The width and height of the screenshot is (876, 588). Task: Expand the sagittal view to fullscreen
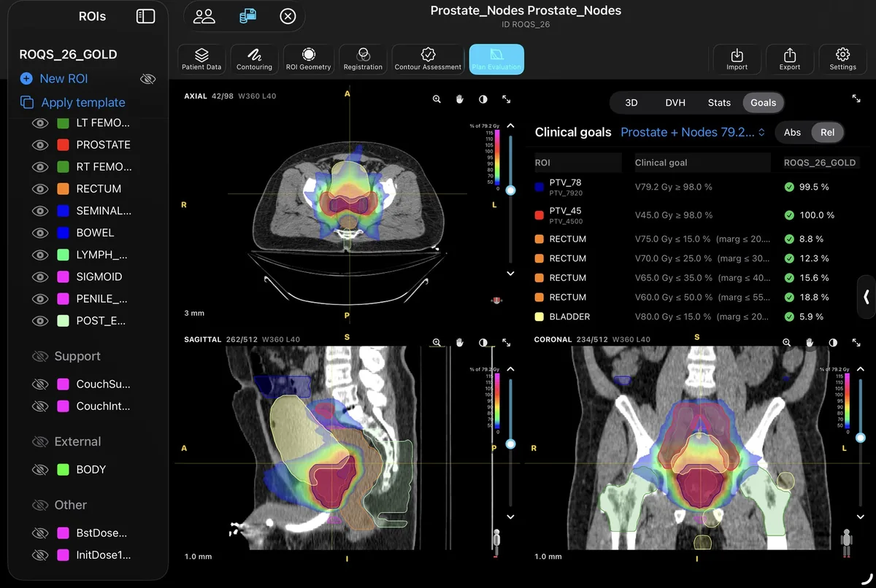tap(506, 342)
